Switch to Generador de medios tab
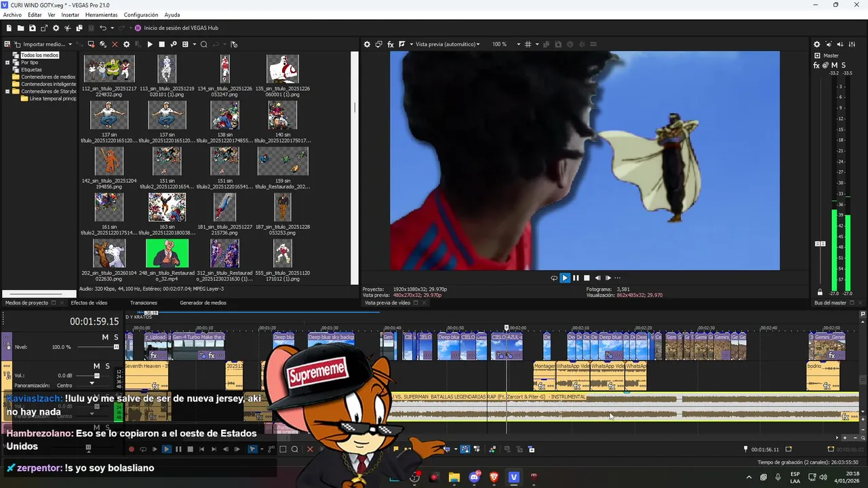 (x=203, y=303)
